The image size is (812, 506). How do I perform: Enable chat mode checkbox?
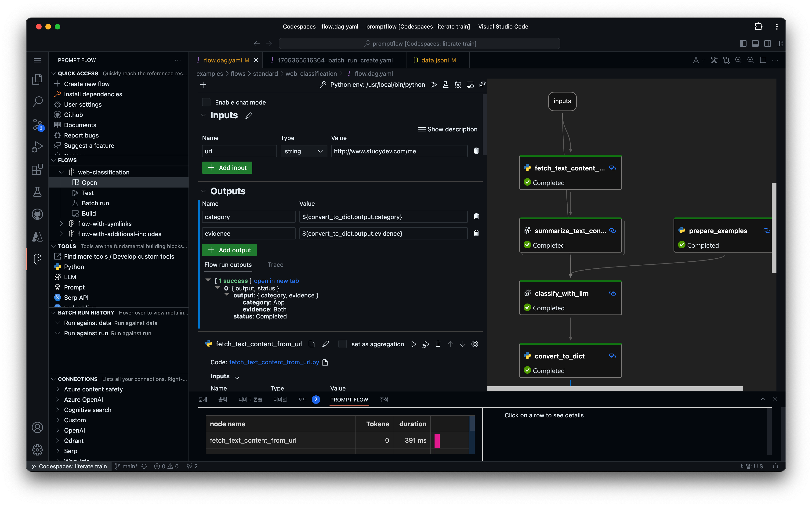(x=206, y=102)
